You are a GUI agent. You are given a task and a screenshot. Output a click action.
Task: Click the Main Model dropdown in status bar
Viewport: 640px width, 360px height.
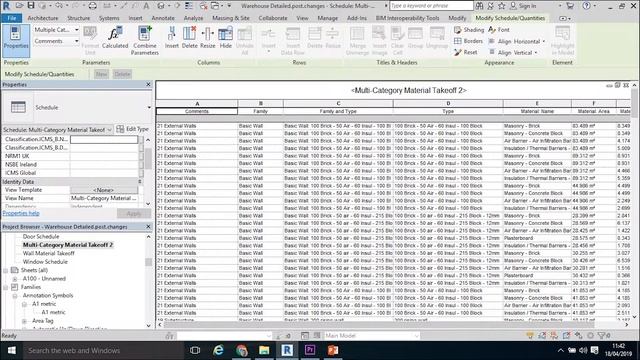[x=371, y=336]
